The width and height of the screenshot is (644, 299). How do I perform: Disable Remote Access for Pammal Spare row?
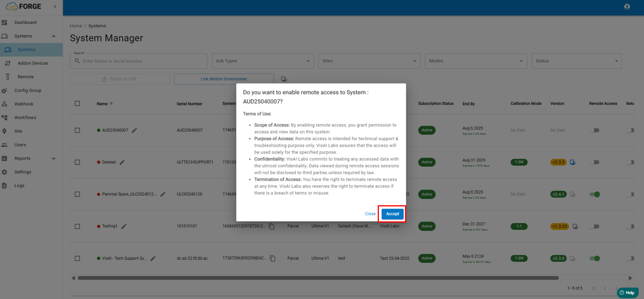tap(594, 194)
